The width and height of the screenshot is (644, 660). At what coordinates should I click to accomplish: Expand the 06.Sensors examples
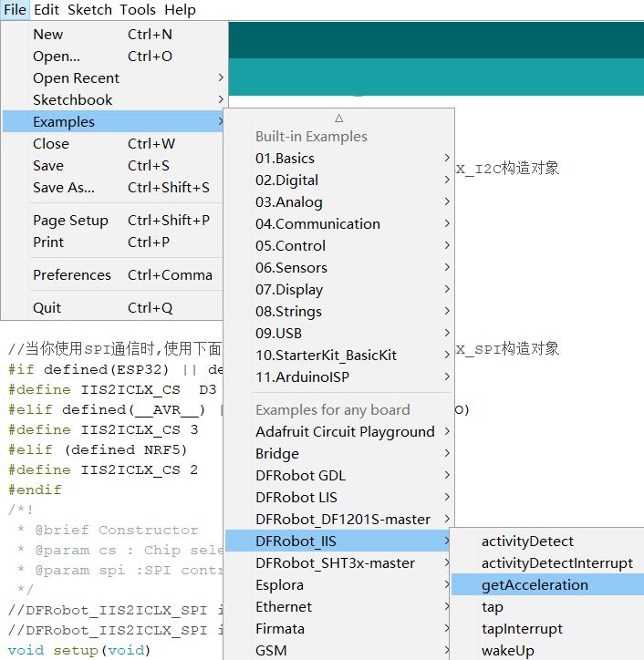[x=339, y=268]
